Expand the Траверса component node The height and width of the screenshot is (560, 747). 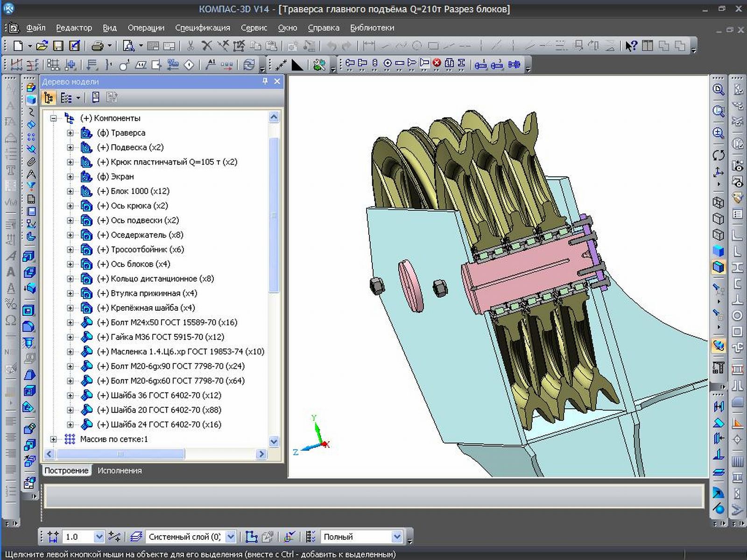(x=70, y=133)
